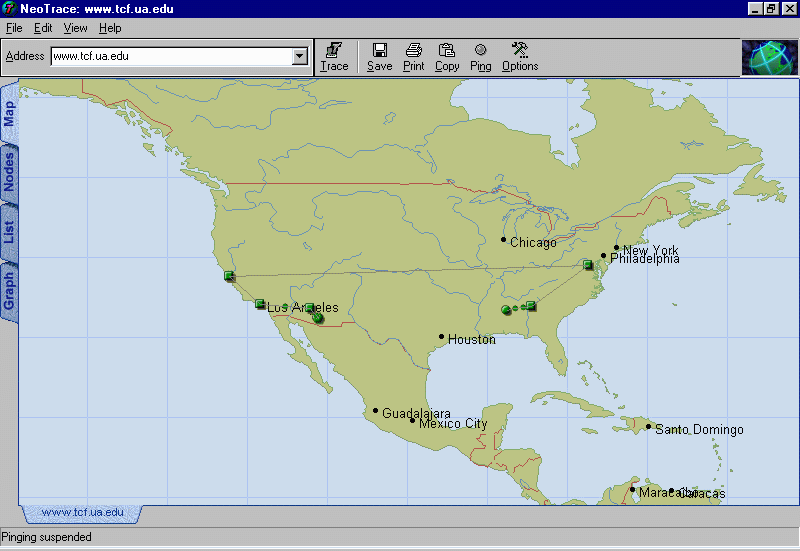Open the View menu
This screenshot has width=800, height=551.
click(x=76, y=28)
